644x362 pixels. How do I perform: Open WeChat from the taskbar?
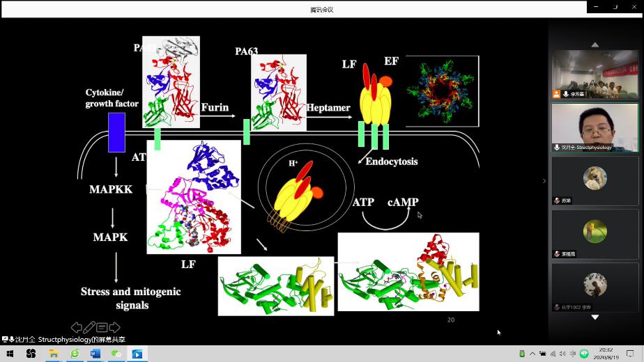(x=116, y=354)
